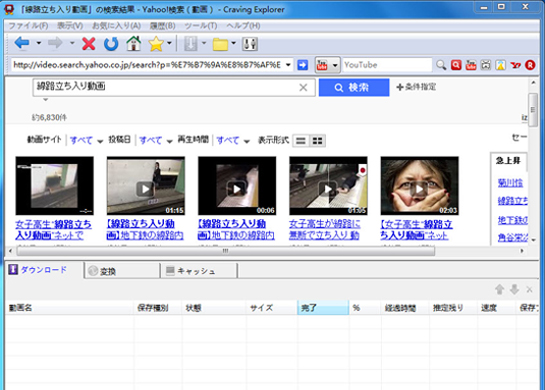Sort downloads by サイズ column header
Image resolution: width=545 pixels, height=390 pixels.
272,308
